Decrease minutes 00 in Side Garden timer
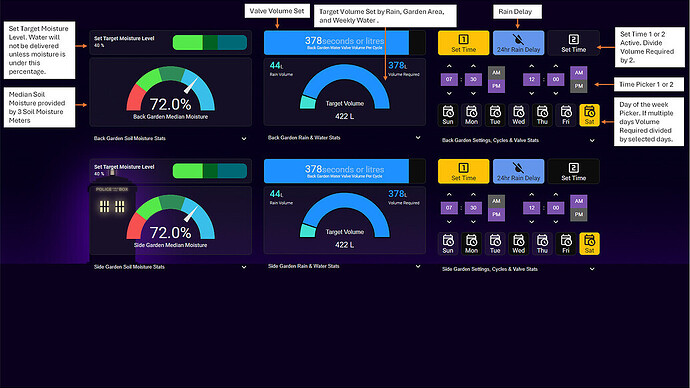The width and height of the screenshot is (690, 388). [x=556, y=222]
